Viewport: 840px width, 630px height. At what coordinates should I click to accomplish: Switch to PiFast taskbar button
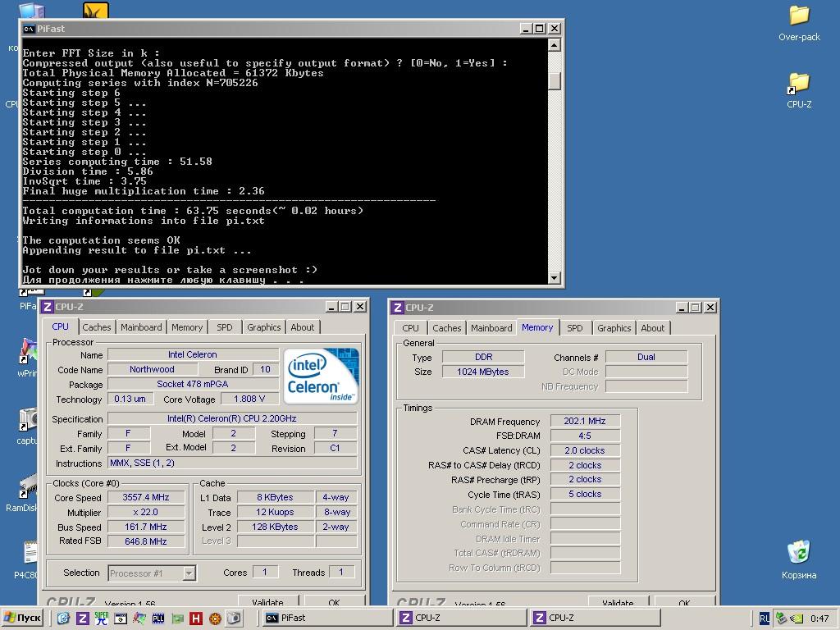[328, 619]
